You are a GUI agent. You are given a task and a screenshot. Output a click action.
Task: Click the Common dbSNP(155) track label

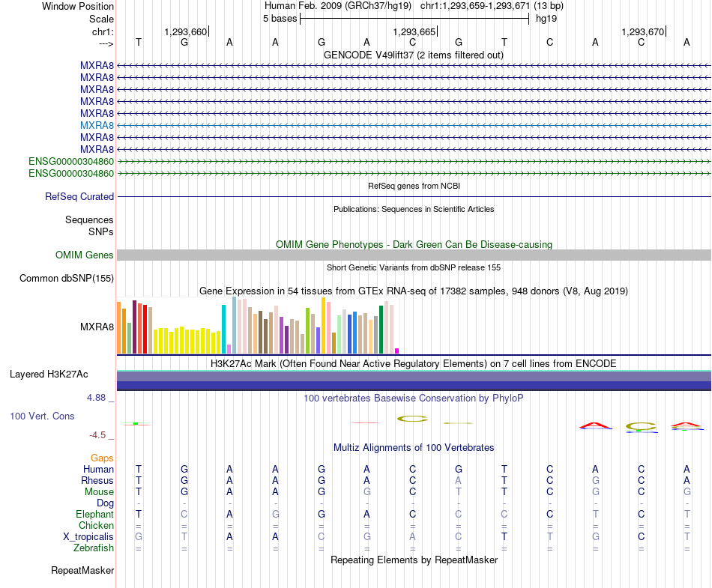coord(67,278)
